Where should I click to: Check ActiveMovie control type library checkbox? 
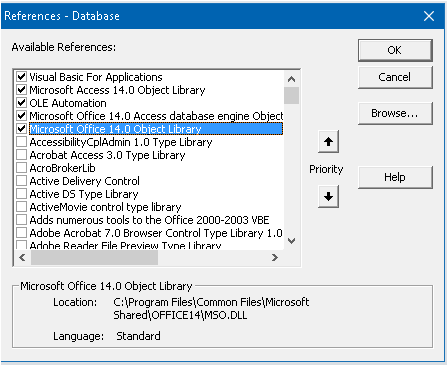[21, 207]
